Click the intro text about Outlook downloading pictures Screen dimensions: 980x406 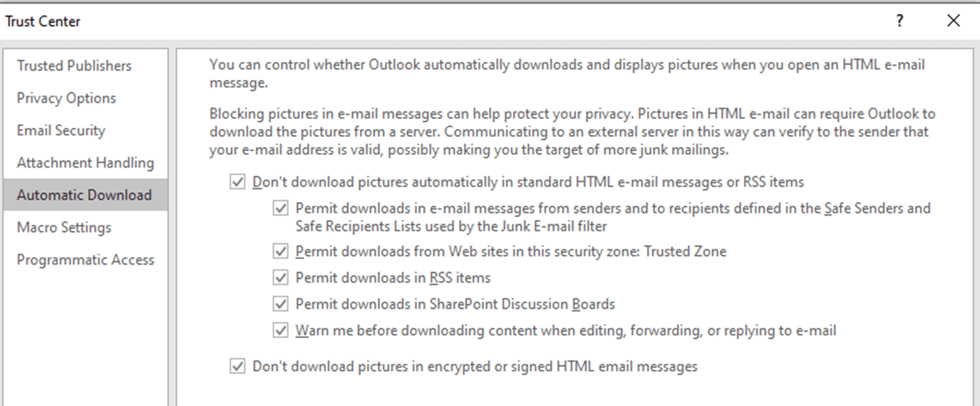tap(567, 65)
